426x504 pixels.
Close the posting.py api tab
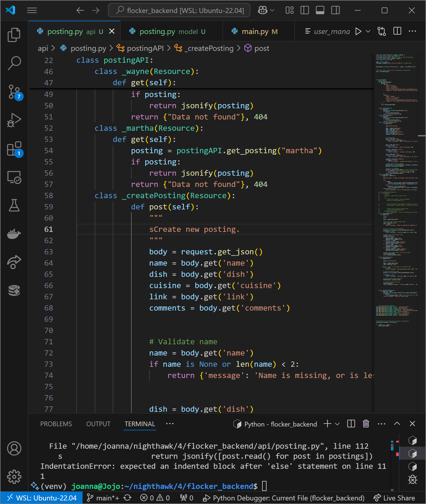tap(112, 31)
